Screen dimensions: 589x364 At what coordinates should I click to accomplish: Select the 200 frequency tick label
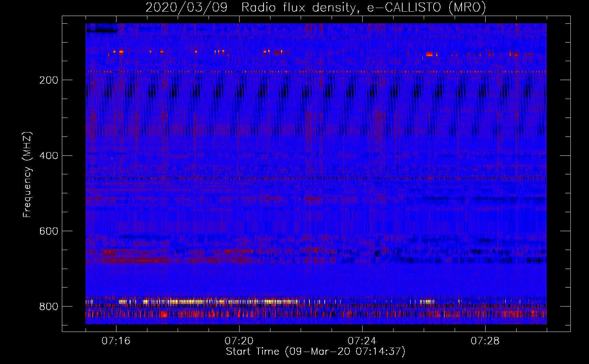[x=49, y=80]
